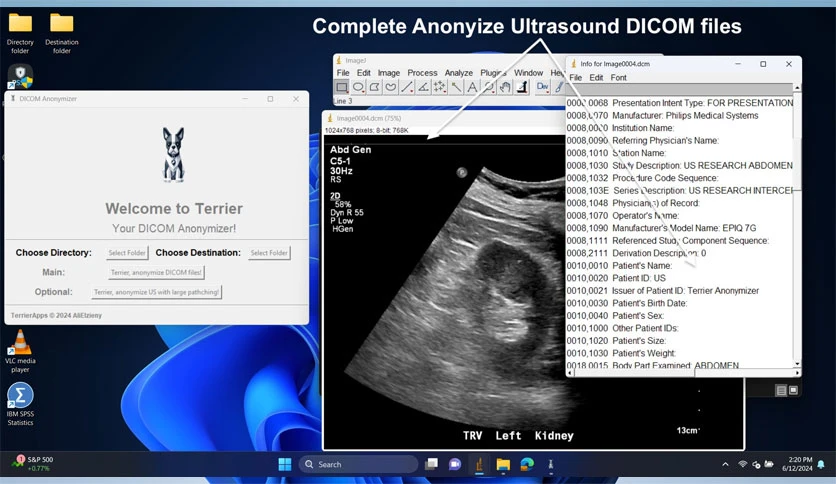This screenshot has height=484, width=836.
Task: Select the Angle tool in ImageJ
Action: (x=423, y=87)
